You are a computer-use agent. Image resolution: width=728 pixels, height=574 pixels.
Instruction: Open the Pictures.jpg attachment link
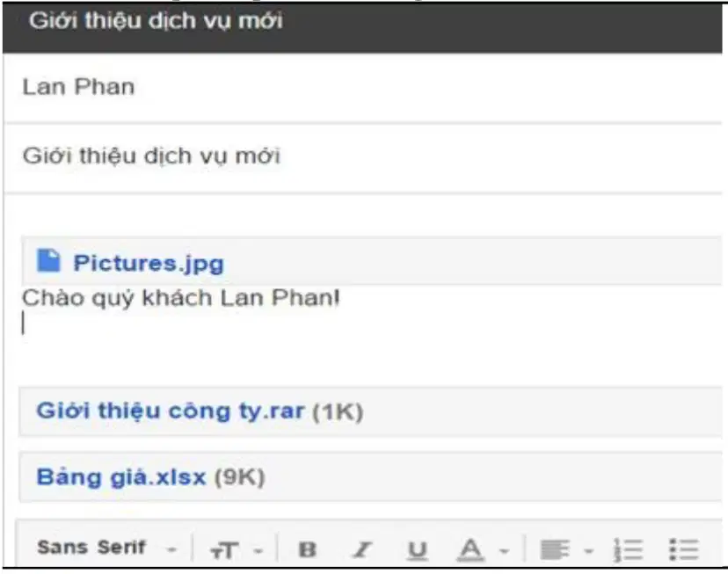(x=149, y=264)
